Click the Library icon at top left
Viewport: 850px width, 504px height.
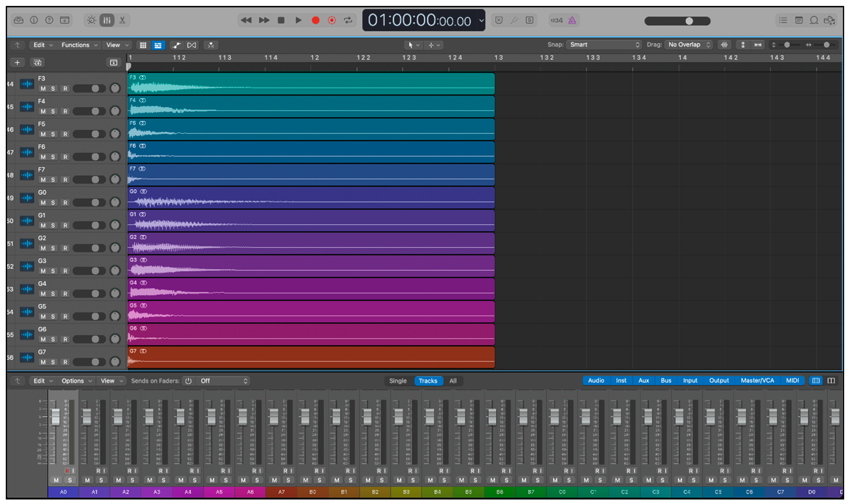(19, 20)
